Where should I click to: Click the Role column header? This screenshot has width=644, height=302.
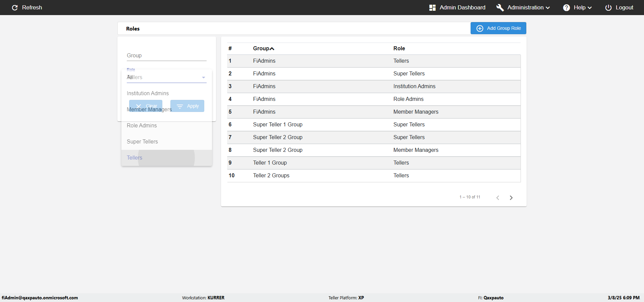click(x=399, y=48)
